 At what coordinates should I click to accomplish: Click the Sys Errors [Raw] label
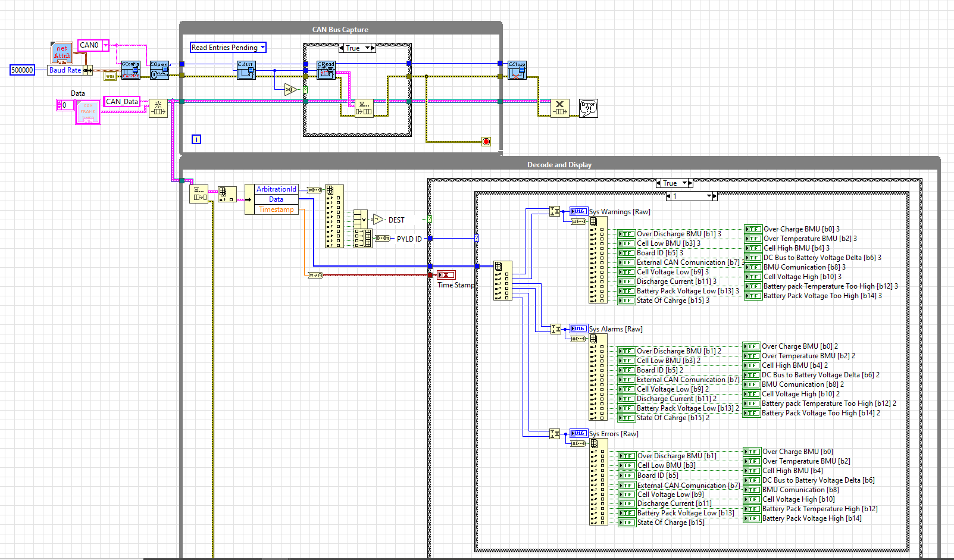tap(614, 434)
